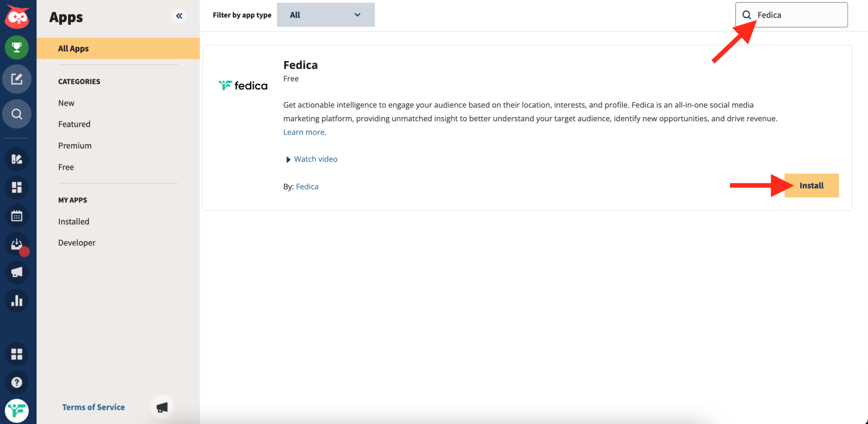Select the sidebar search magnifier icon
868x424 pixels.
(17, 114)
